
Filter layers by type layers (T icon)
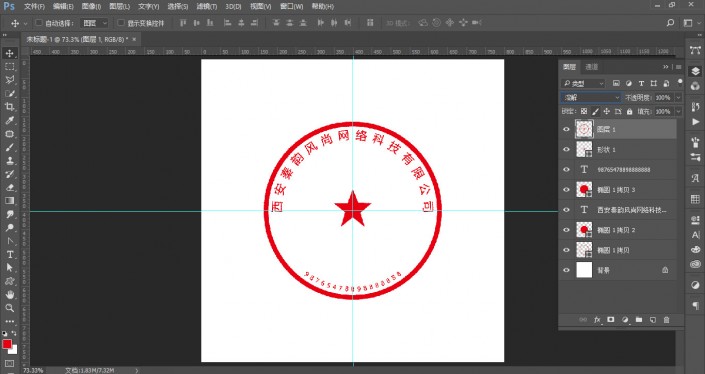click(642, 83)
